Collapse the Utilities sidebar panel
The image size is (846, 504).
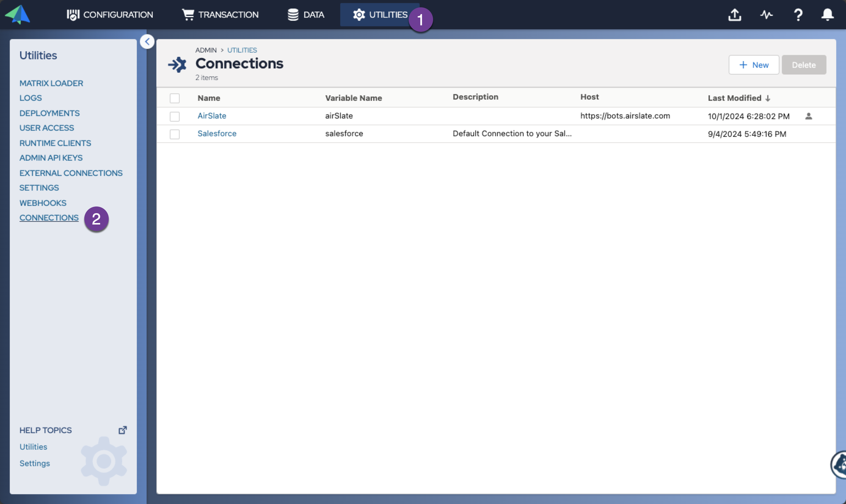[x=147, y=42]
